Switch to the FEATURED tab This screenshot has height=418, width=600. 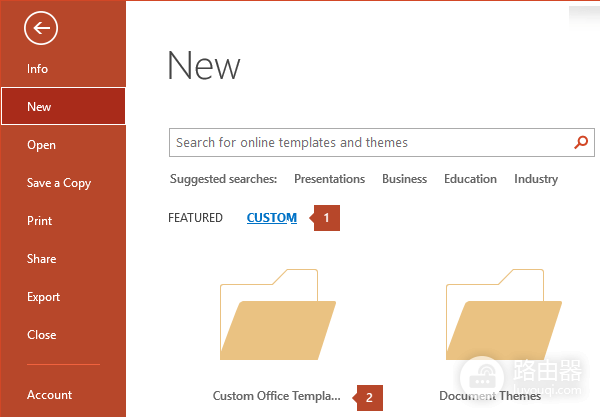click(x=195, y=218)
